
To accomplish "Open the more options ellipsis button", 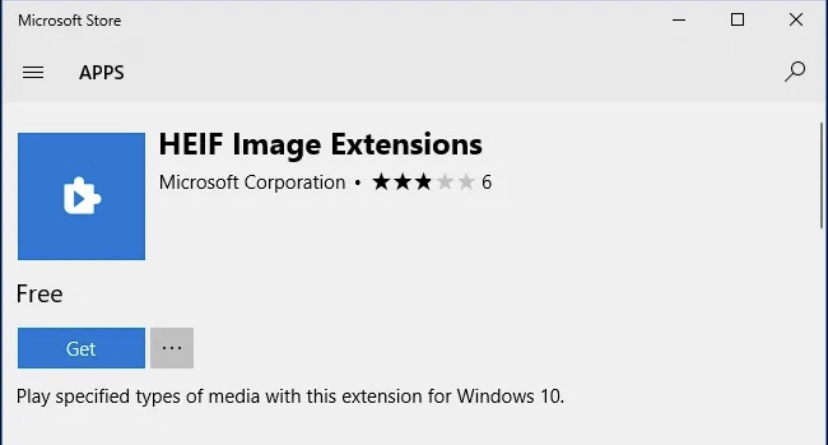I will (x=172, y=348).
